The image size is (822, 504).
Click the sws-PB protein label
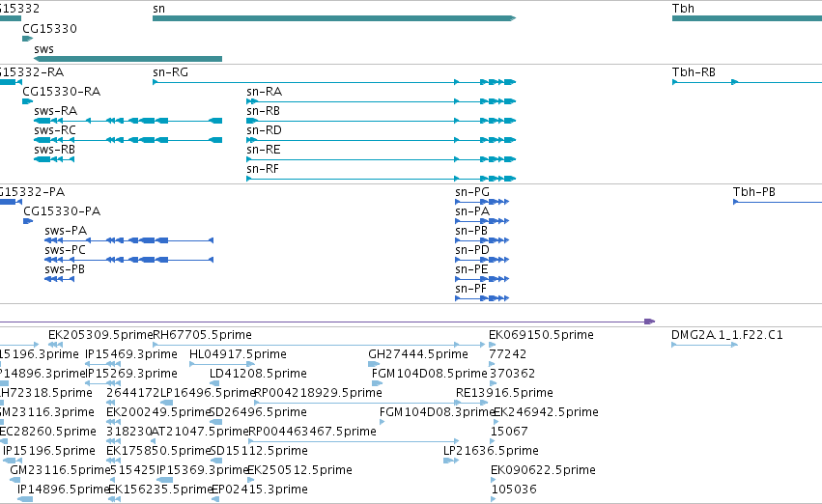click(65, 269)
